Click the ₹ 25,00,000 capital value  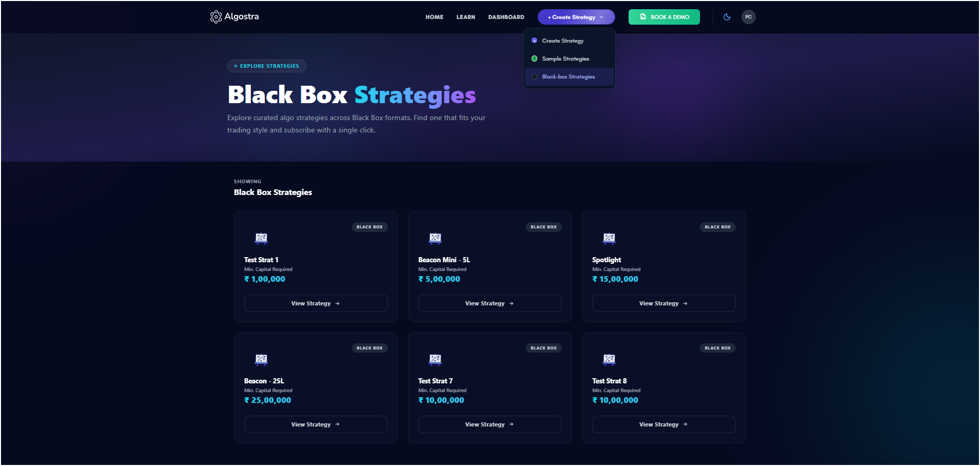(x=268, y=400)
